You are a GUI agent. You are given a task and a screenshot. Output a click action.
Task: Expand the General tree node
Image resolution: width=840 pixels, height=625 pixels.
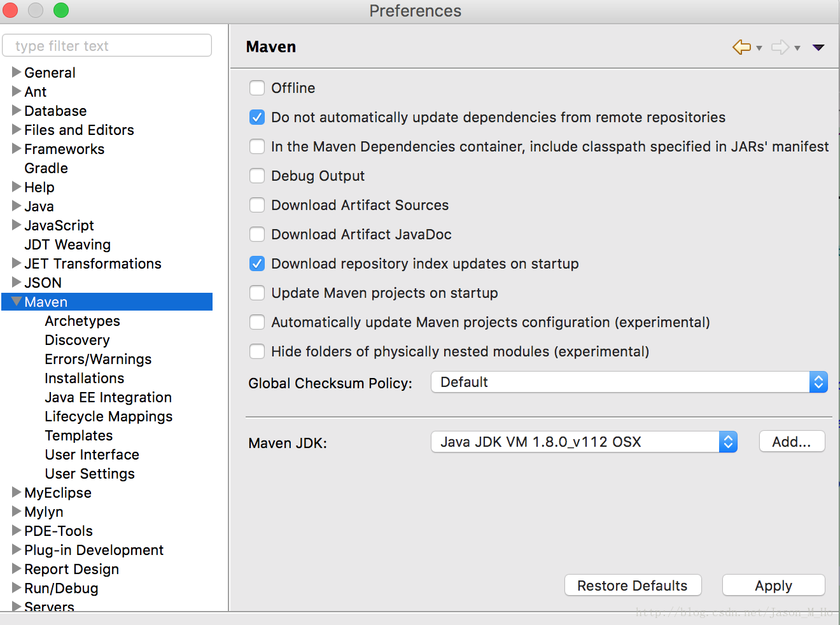[x=17, y=72]
